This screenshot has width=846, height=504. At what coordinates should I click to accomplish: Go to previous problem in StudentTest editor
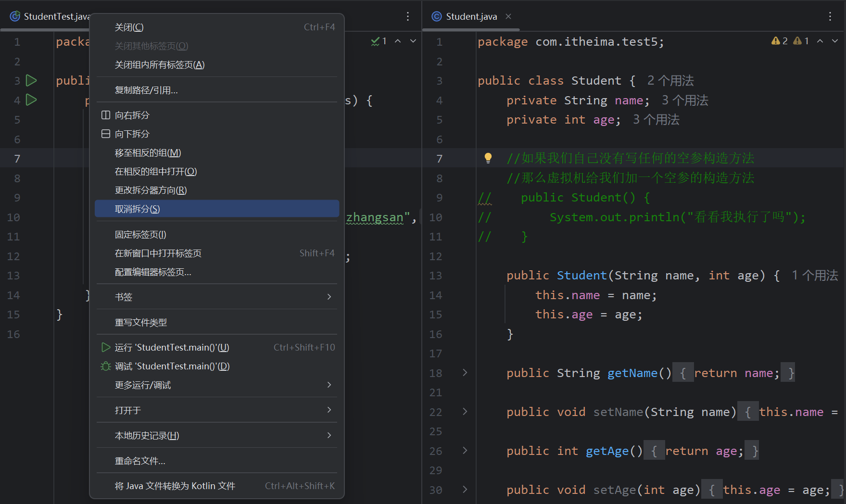398,41
